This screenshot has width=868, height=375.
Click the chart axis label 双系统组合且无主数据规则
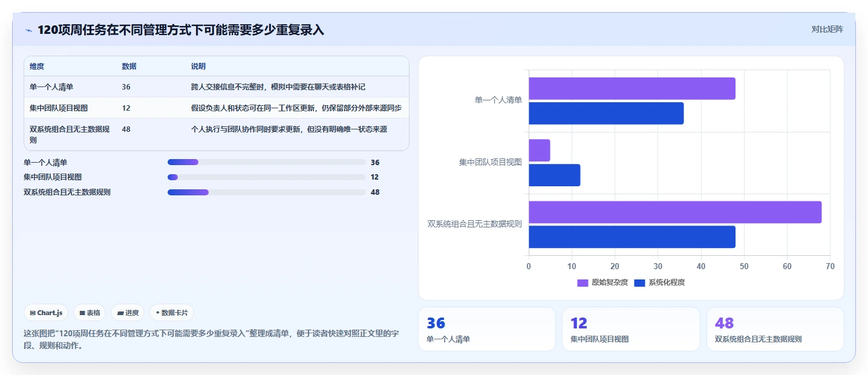click(475, 224)
